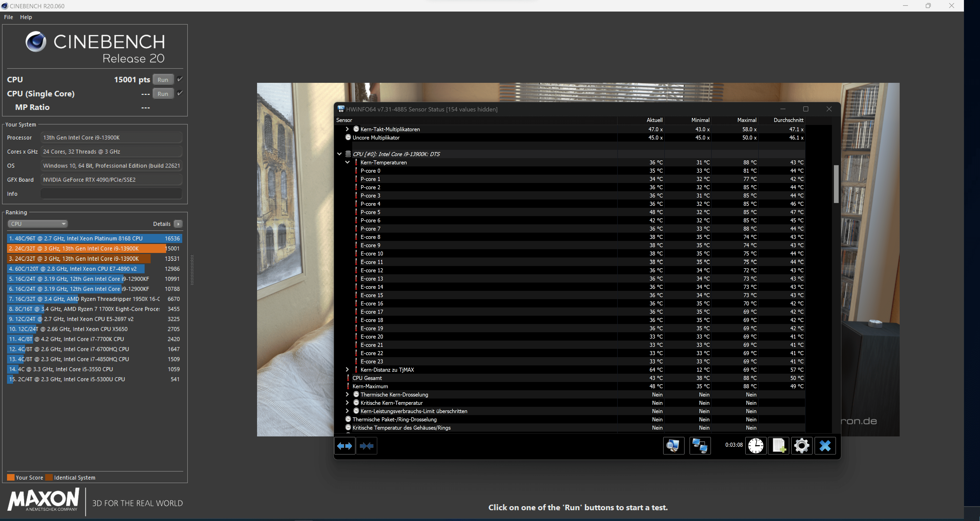Expand the Kern-Takt-Multiplikatoren row
This screenshot has height=521, width=980.
(x=347, y=129)
